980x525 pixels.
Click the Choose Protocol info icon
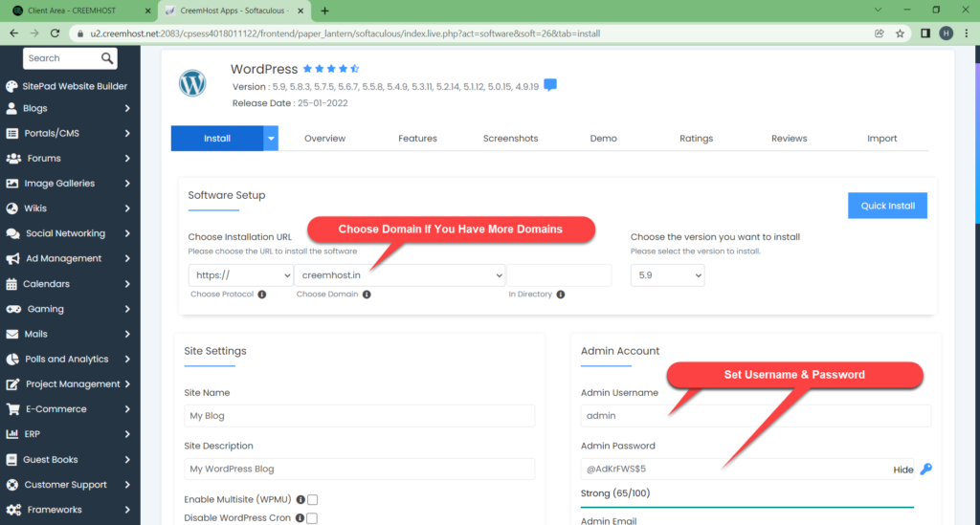pyautogui.click(x=262, y=294)
